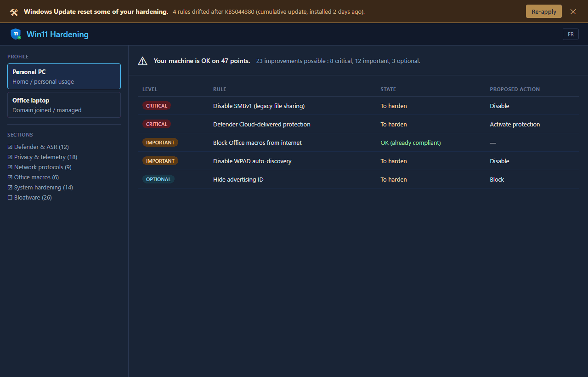
Task: Click the PROFILE sidebar heading
Action: pyautogui.click(x=18, y=57)
